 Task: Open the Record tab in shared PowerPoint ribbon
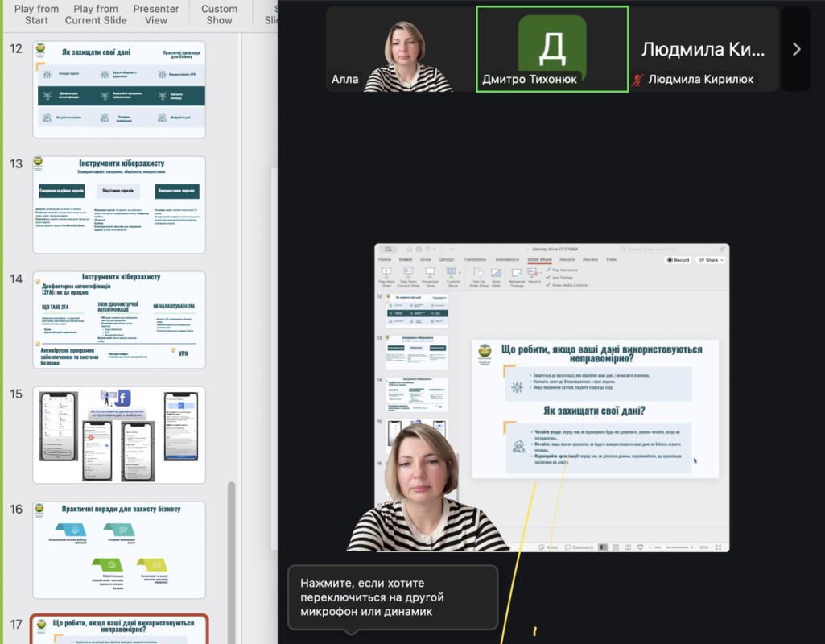coord(567,259)
